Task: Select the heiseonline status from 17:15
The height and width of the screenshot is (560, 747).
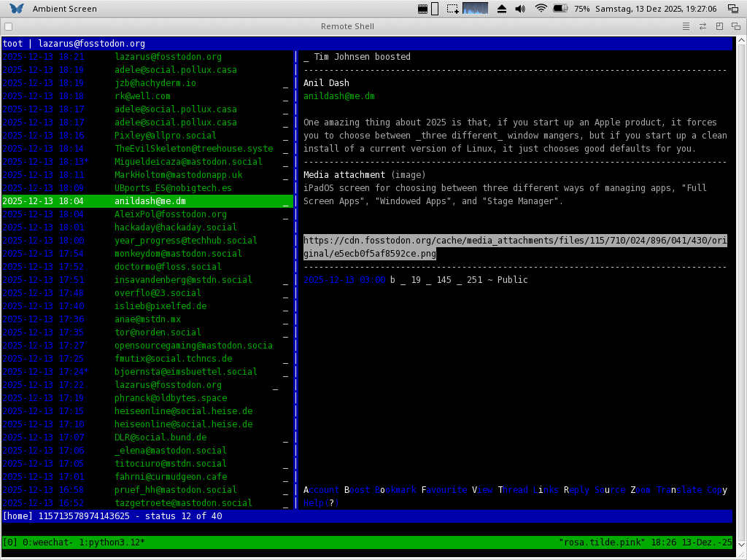Action: [183, 411]
